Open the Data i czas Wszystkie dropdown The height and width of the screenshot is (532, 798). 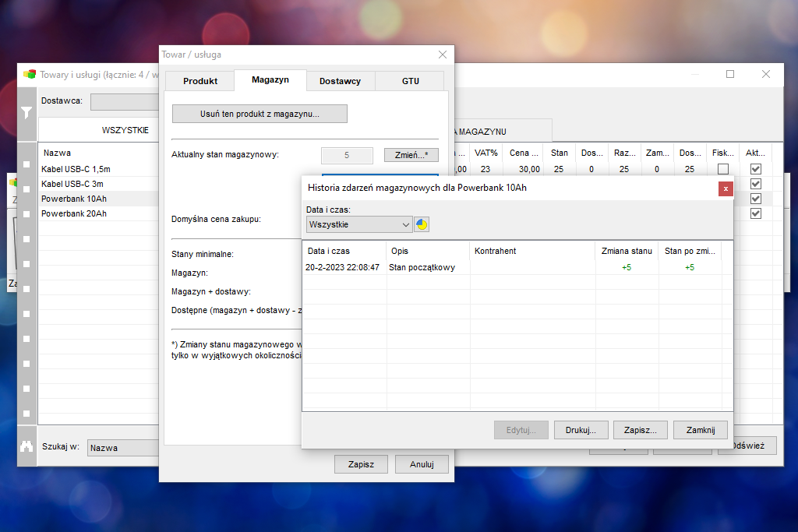[x=358, y=224]
